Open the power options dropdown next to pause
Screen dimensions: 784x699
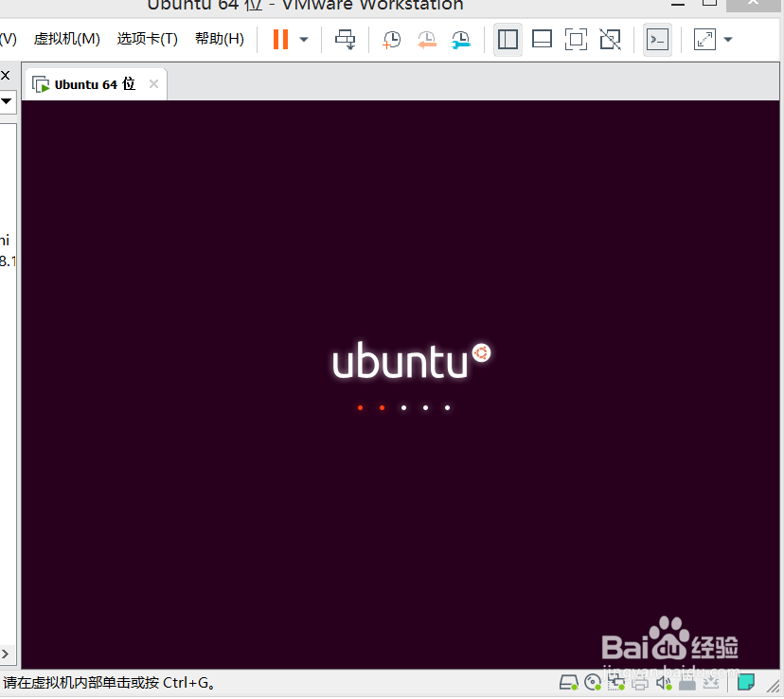pyautogui.click(x=304, y=40)
